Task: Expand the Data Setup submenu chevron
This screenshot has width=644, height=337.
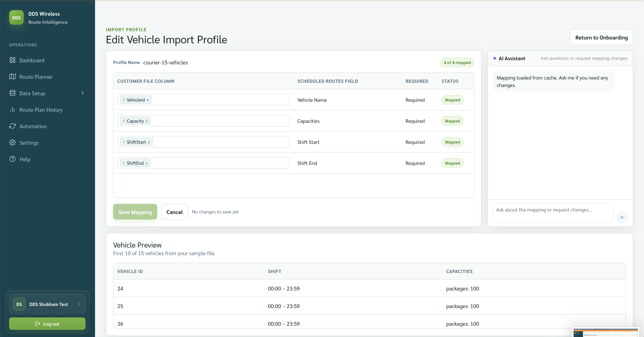Action: coord(82,93)
